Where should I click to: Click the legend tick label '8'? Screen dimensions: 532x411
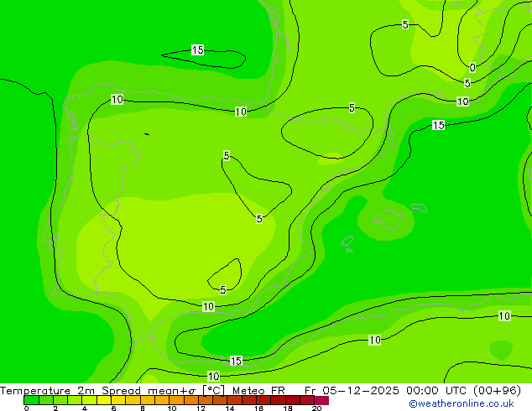point(143,408)
